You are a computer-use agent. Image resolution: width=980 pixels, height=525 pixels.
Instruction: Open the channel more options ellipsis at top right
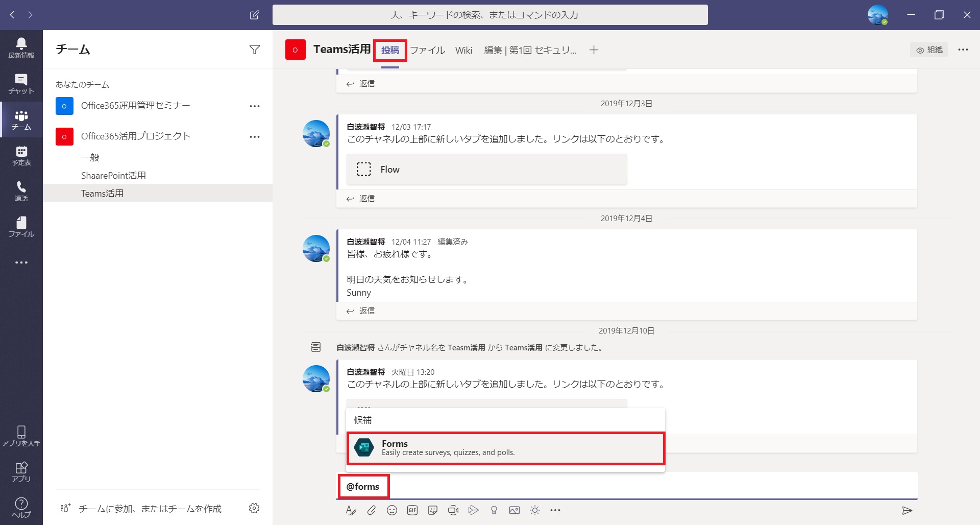point(963,50)
